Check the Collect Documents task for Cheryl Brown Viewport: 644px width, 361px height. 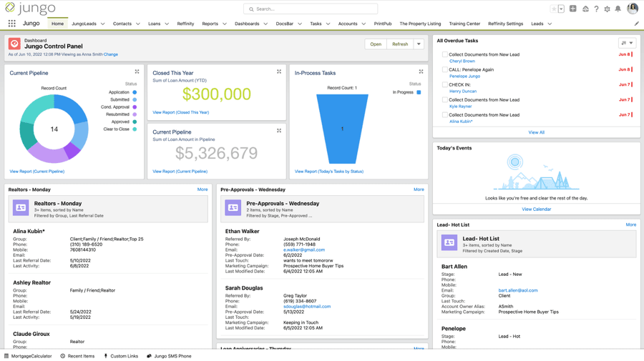point(445,54)
